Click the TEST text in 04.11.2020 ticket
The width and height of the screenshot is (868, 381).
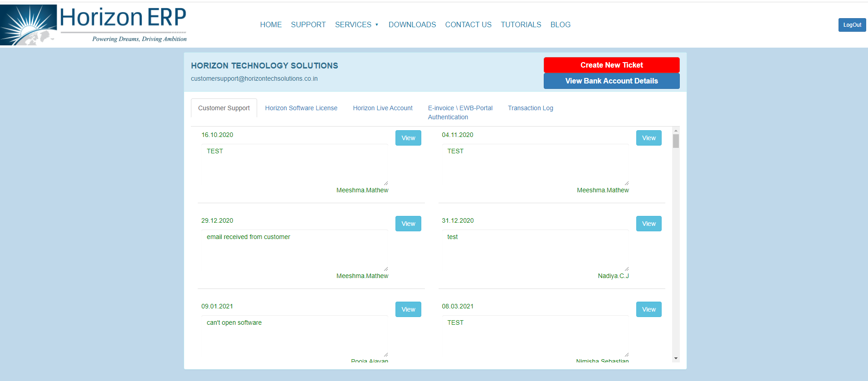point(455,151)
